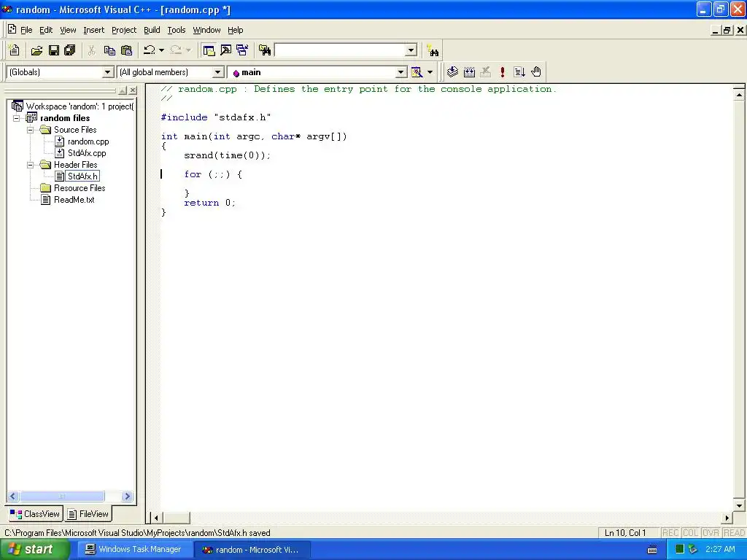Screen dimensions: 747x560
Task: Toggle the Output window icon
Action: 225,50
